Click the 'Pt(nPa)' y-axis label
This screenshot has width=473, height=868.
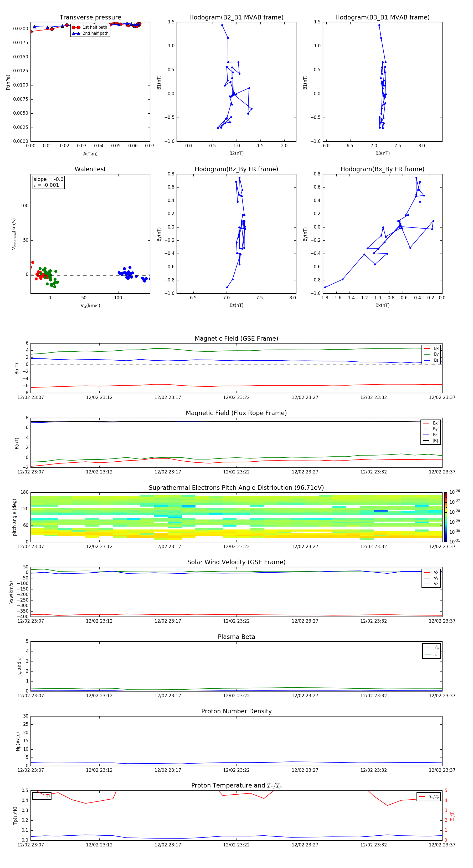tap(8, 82)
